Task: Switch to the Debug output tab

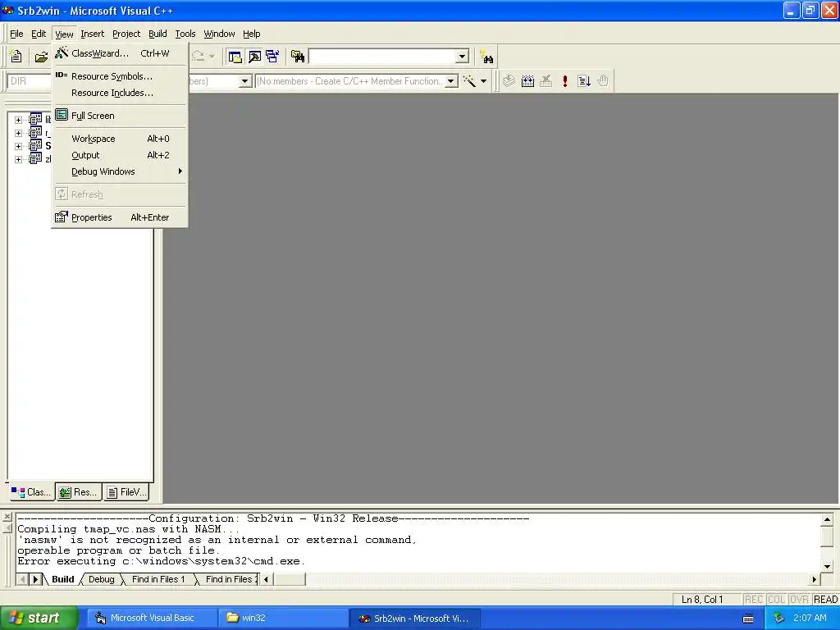Action: pyautogui.click(x=101, y=579)
